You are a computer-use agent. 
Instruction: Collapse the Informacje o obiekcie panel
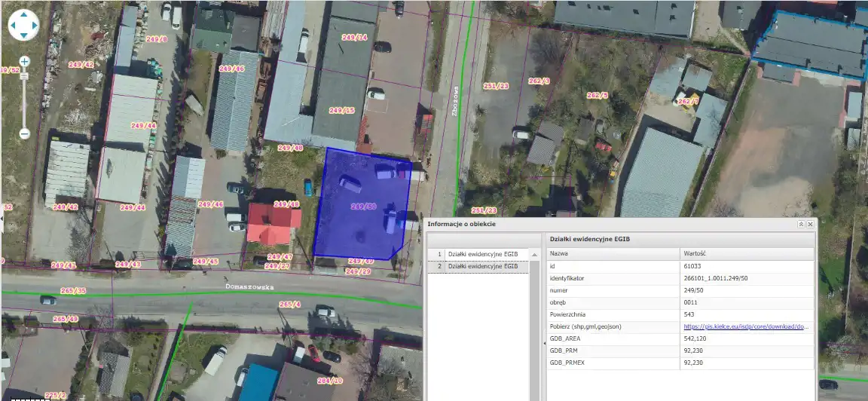click(x=801, y=225)
